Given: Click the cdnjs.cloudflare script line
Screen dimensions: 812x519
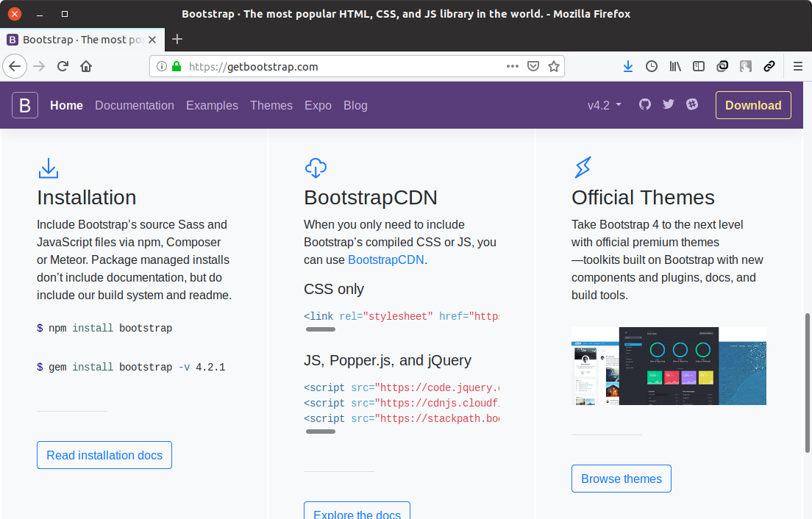Looking at the screenshot, I should tap(402, 403).
